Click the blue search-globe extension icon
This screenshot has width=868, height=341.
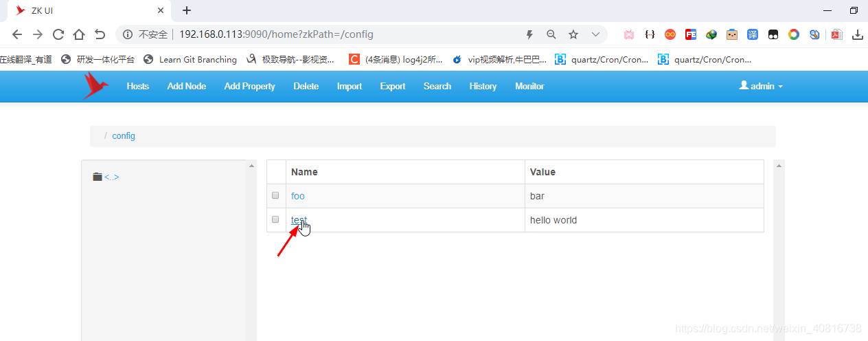pyautogui.click(x=814, y=34)
